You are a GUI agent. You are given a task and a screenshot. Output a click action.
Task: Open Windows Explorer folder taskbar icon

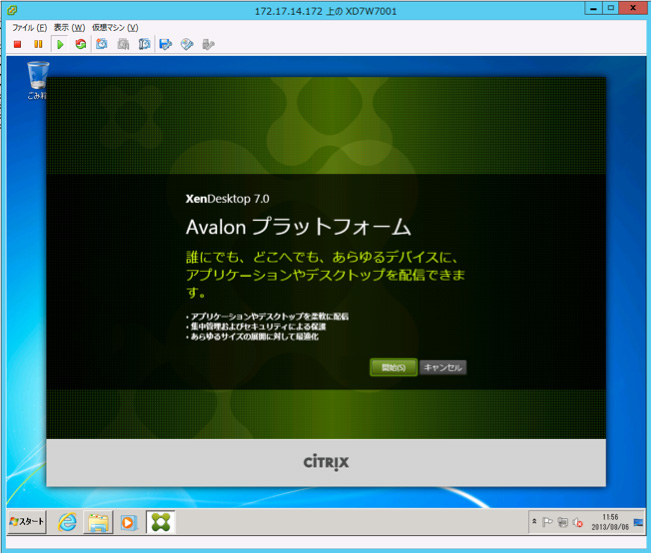click(x=98, y=522)
